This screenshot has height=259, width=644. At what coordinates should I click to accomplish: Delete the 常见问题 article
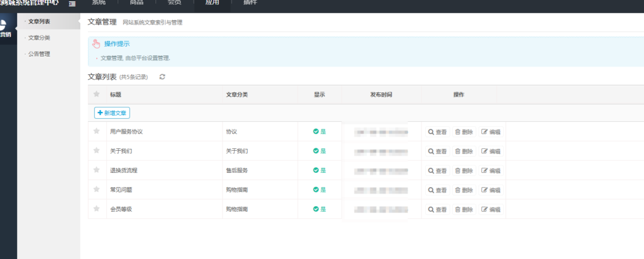coord(464,190)
